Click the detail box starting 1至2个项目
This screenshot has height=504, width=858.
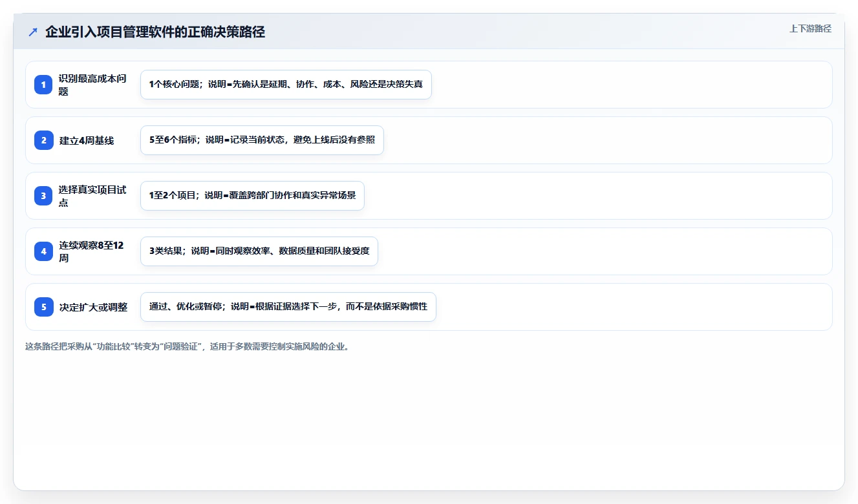pyautogui.click(x=252, y=196)
